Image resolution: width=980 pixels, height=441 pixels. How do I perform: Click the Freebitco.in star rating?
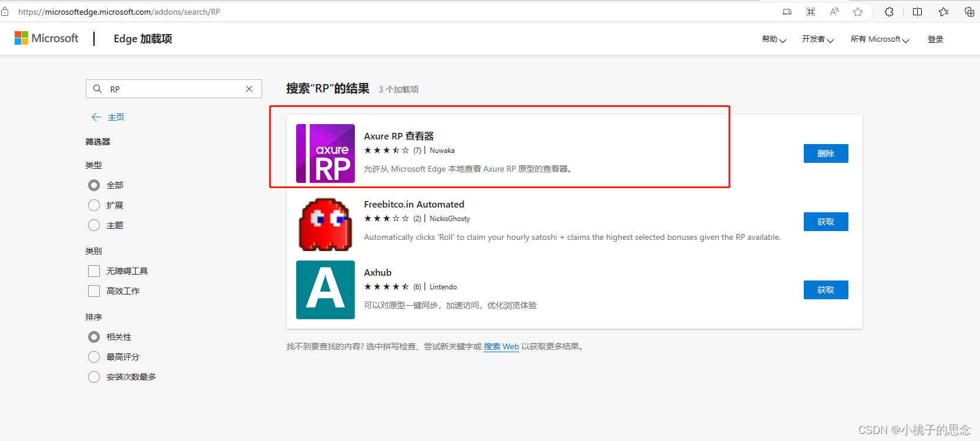pyautogui.click(x=386, y=219)
